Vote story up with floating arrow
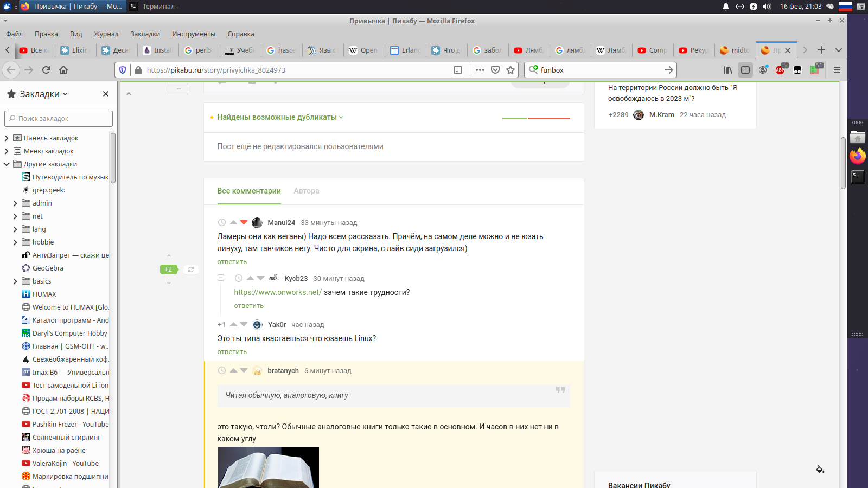This screenshot has height=488, width=868. 169,257
